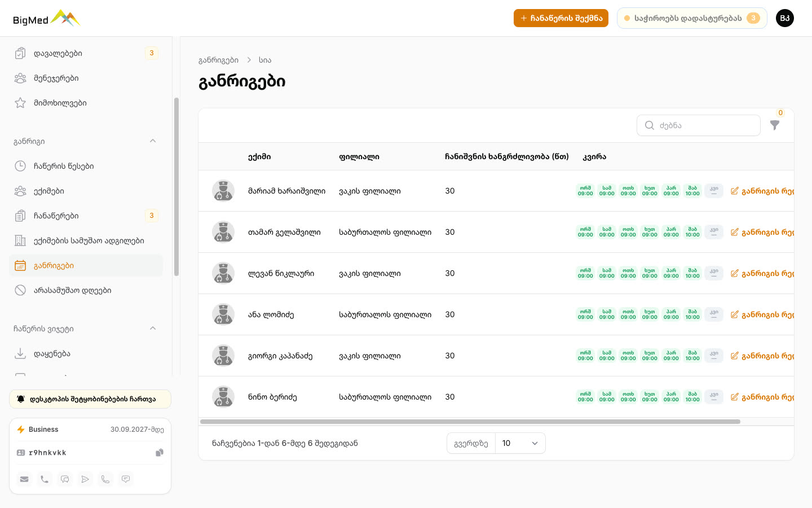Open ჩაწერის წესები in the sidebar

tap(86, 166)
